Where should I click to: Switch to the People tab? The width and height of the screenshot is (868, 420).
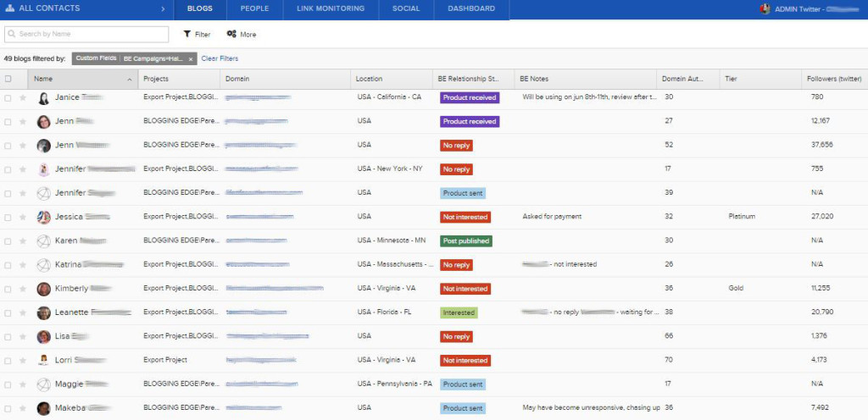(254, 8)
